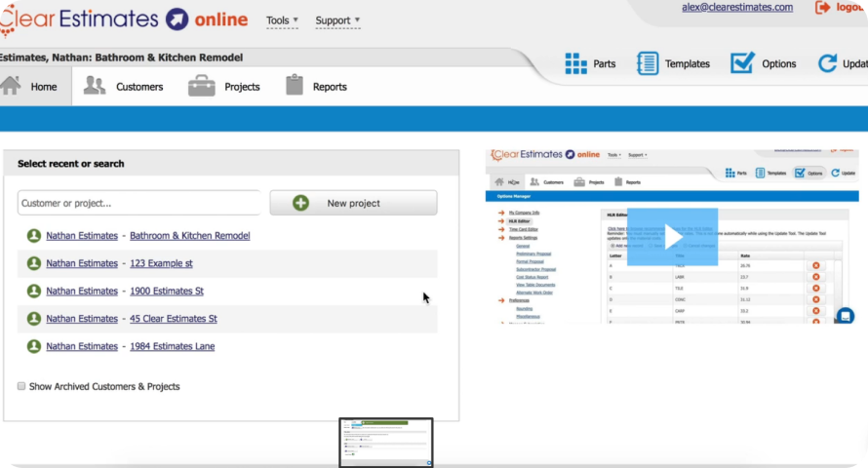
Task: Click the Reports clipboard icon
Action: 295,85
